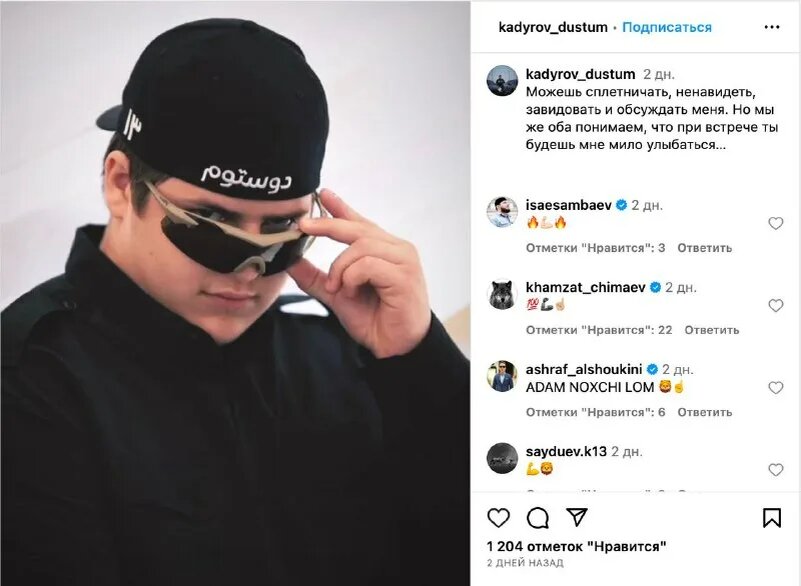Open isaesambaev's profile picture
Image resolution: width=801 pixels, height=586 pixels.
[x=502, y=212]
